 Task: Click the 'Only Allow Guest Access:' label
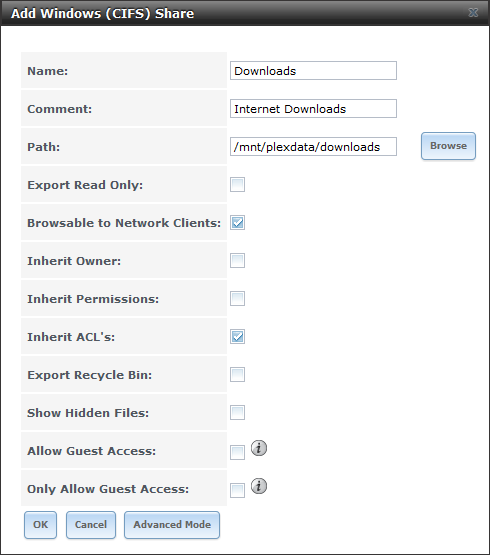108,489
